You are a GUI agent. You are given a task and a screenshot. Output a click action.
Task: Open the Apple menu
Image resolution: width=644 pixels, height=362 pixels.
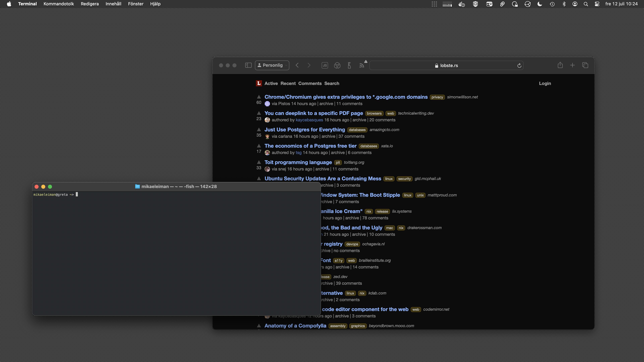(x=9, y=4)
